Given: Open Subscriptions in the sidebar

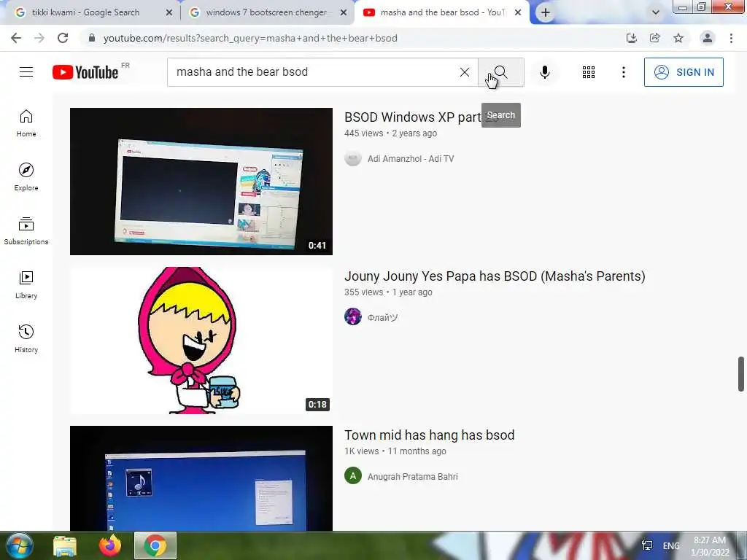Looking at the screenshot, I should pyautogui.click(x=26, y=231).
